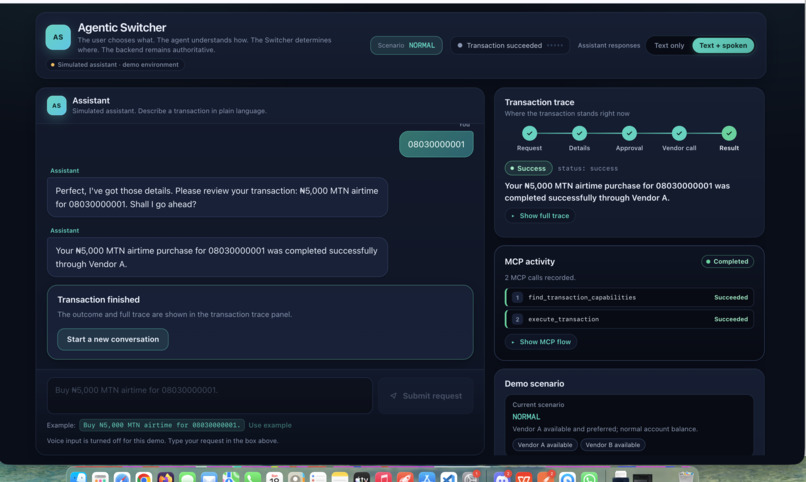This screenshot has width=806, height=482.
Task: Click trace summary 'Your ₦5,000 MTN airtime purchase'
Action: (617, 192)
